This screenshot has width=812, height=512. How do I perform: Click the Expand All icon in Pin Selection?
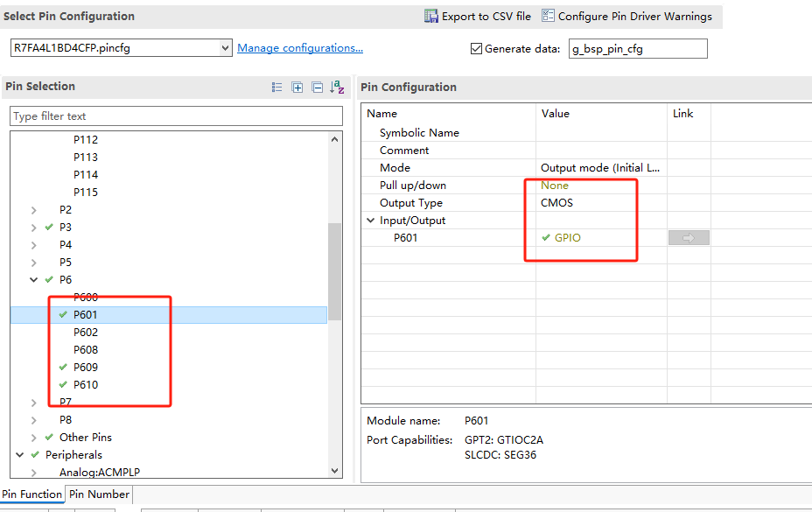(x=297, y=87)
